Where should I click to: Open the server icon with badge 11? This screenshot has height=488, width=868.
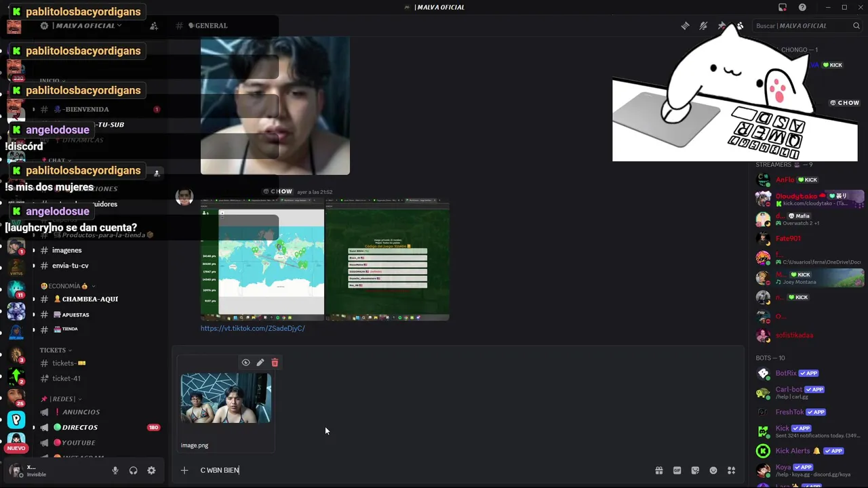coord(16,289)
